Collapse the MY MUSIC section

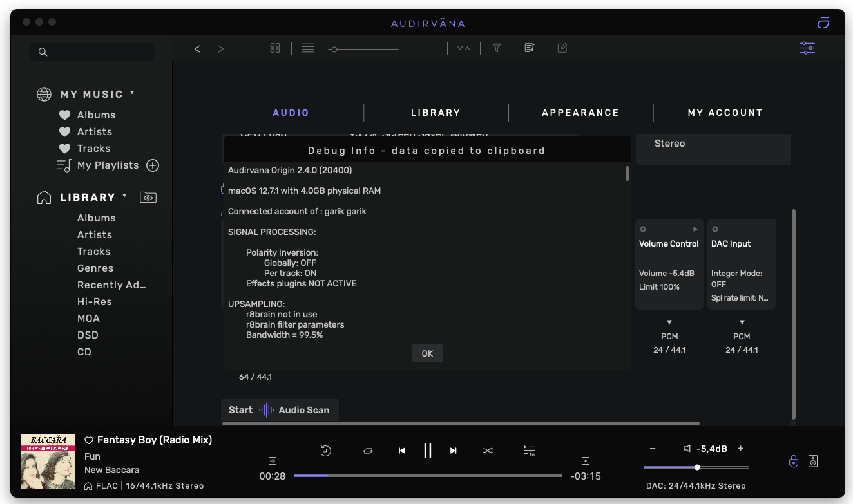[132, 93]
